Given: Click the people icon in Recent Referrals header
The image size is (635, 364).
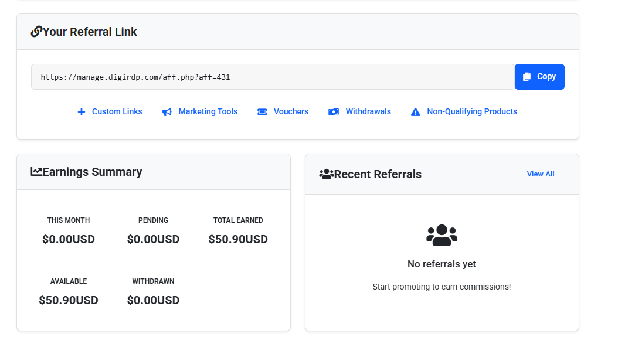Looking at the screenshot, I should coord(326,174).
